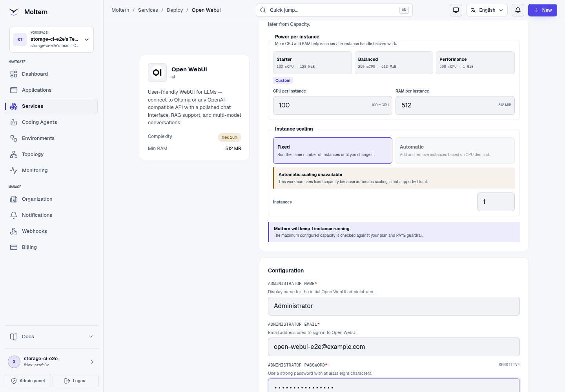Viewport: 565px width, 392px height.
Task: Click the Administrator Password field
Action: (394, 386)
